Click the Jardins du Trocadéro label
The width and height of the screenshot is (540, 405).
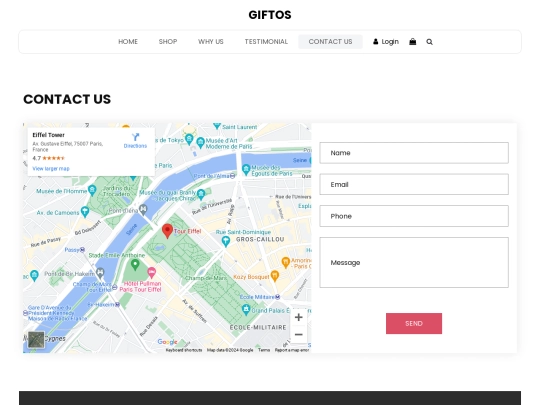(x=117, y=191)
